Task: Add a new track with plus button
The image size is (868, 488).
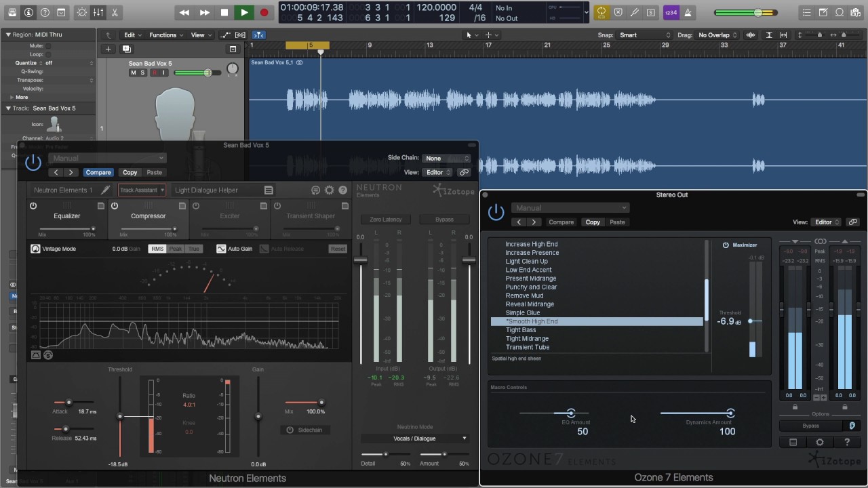Action: (108, 49)
